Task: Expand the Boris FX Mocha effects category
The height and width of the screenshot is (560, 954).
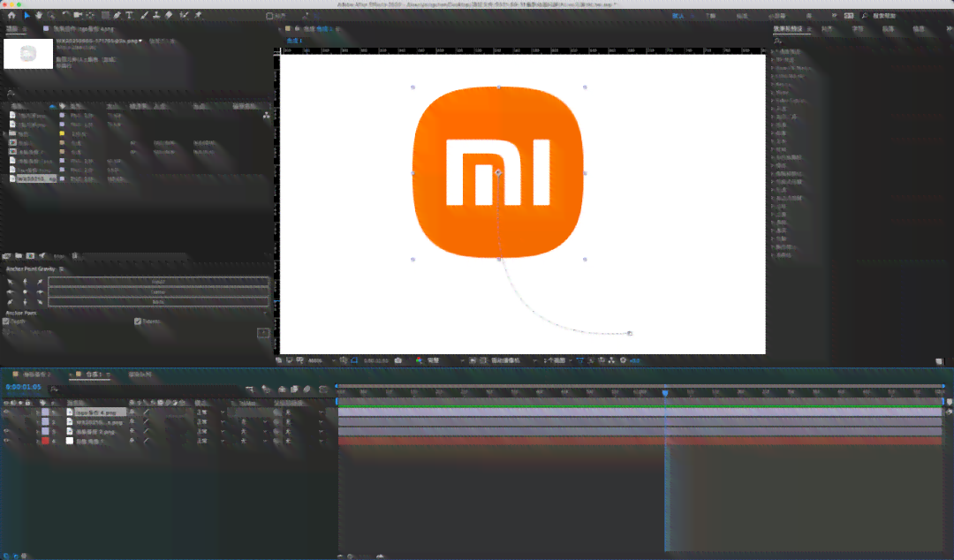Action: [773, 67]
